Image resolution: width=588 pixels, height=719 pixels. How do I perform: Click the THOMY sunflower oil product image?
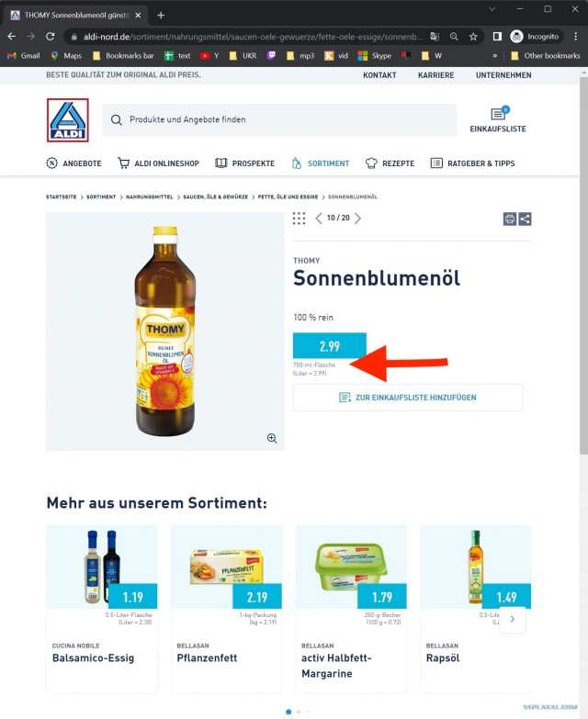pos(165,331)
